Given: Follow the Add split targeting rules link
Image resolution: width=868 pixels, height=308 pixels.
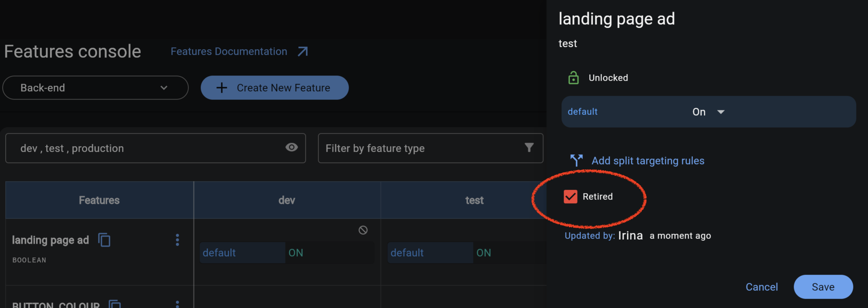Looking at the screenshot, I should pos(648,160).
